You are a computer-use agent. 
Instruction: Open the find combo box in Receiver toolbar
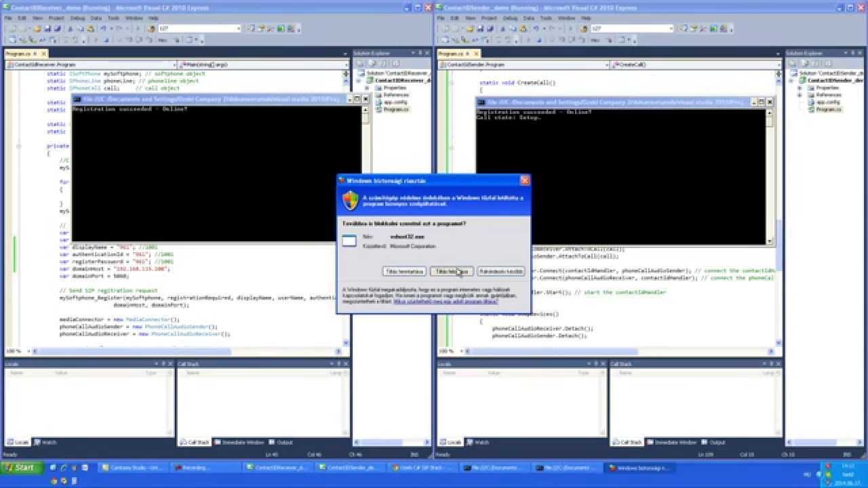click(238, 28)
